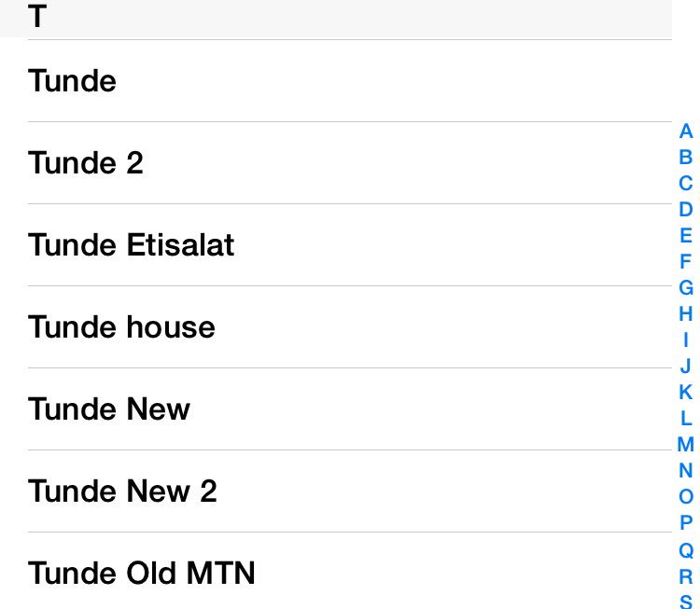Jump to letter Q in index
700x609 pixels.
686,550
